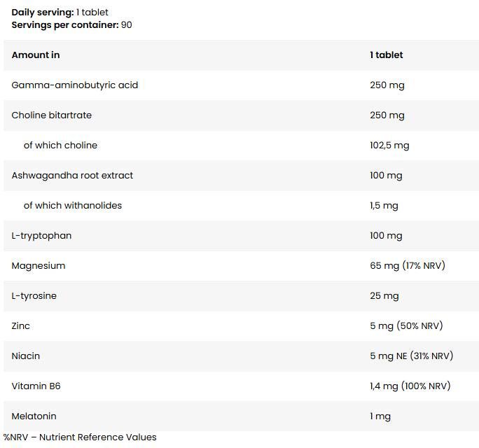Image resolution: width=479 pixels, height=448 pixels.
Task: Select the Melatonin 1 mg amount value
Action: 380,416
